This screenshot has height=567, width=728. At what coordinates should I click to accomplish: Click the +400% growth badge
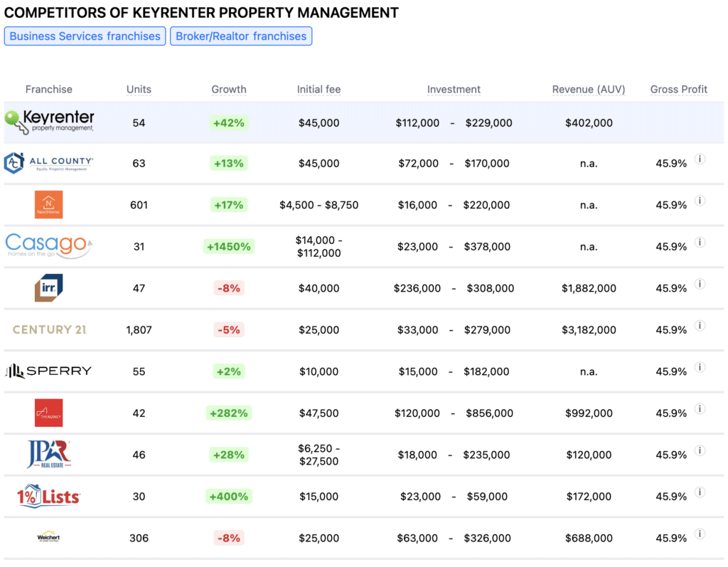[229, 497]
